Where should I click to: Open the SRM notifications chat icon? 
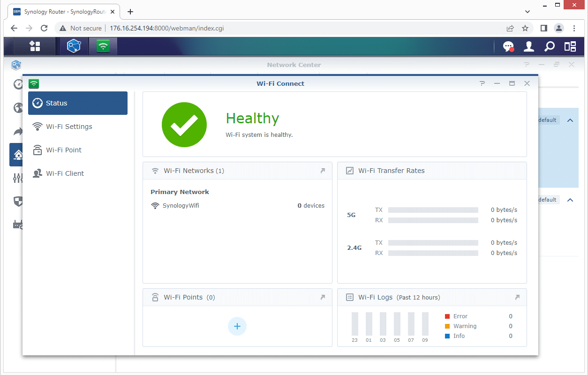coord(508,46)
